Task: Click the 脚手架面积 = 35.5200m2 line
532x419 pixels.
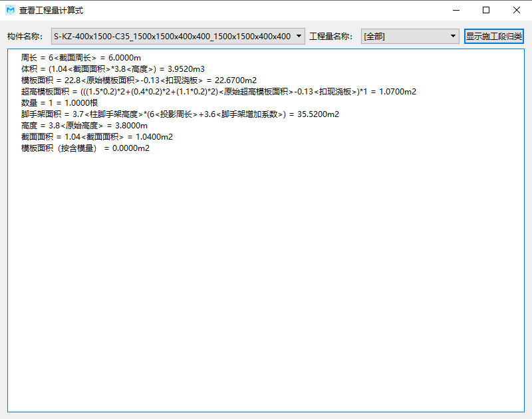Action: 180,114
